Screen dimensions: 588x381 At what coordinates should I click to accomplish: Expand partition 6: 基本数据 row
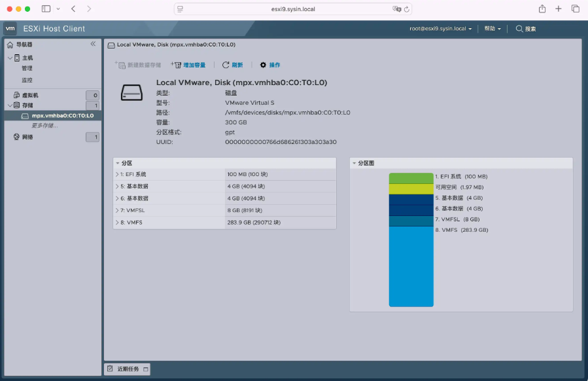pos(117,198)
